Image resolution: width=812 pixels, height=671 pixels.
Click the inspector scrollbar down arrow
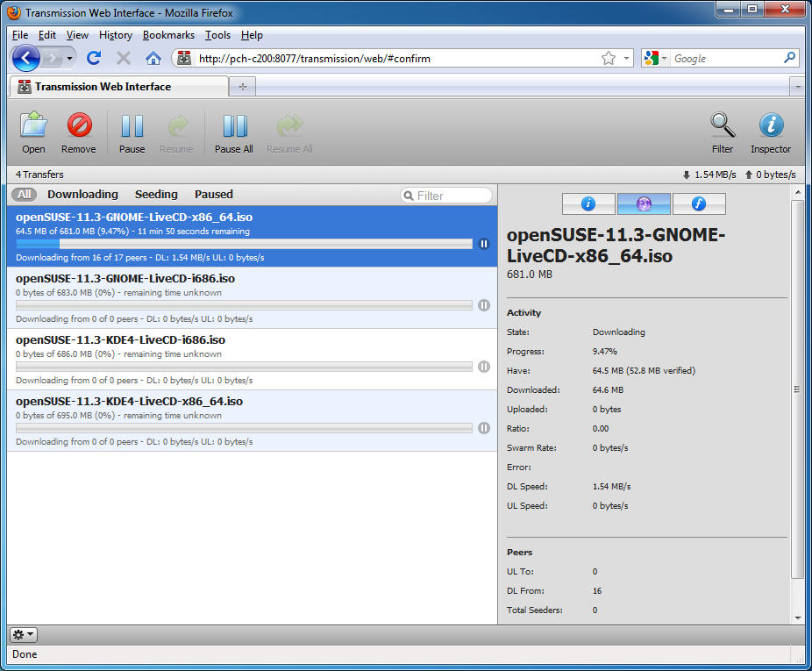click(x=797, y=617)
